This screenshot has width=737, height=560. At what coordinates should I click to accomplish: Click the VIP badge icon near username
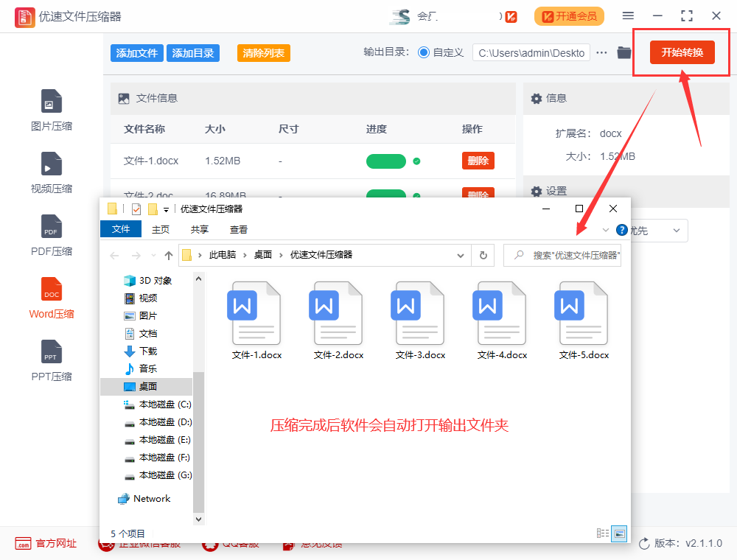click(511, 17)
